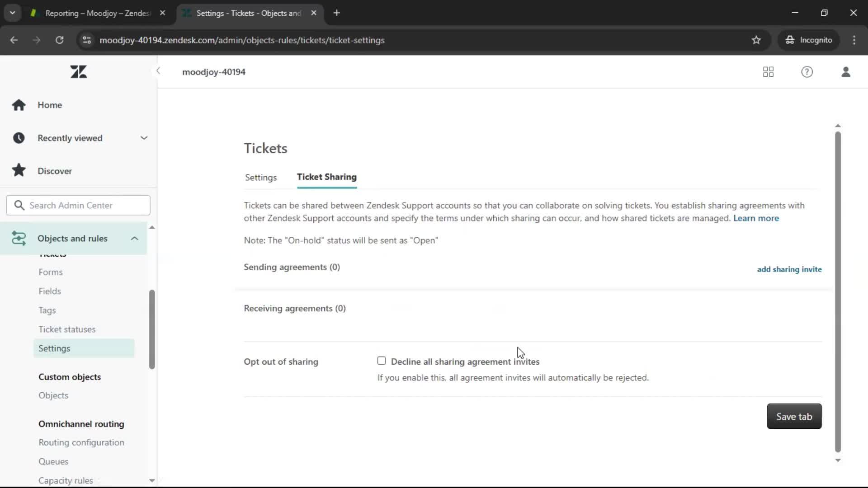Click the Zendesk logo icon
The width and height of the screenshot is (868, 488).
79,72
